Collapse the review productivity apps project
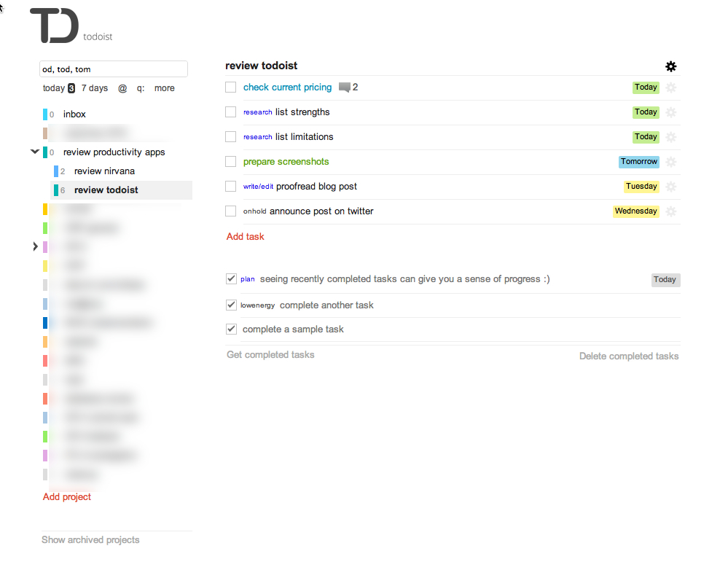Image resolution: width=728 pixels, height=562 pixels. [x=34, y=152]
